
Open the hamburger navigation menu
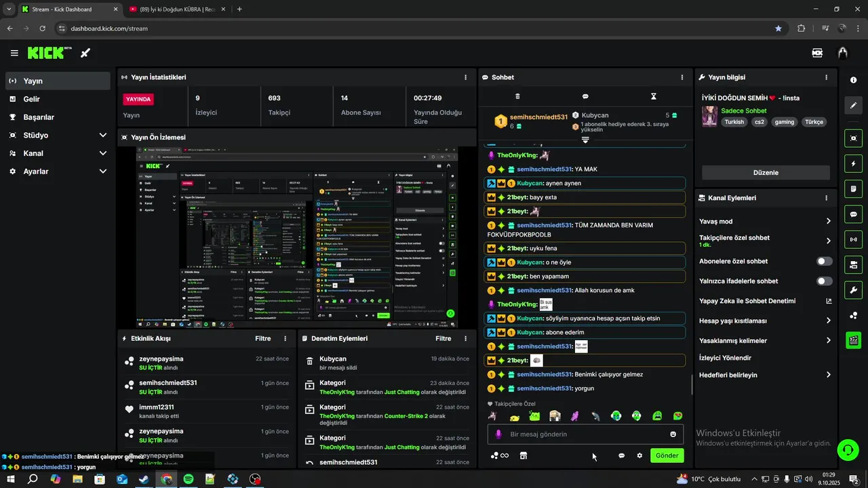14,53
